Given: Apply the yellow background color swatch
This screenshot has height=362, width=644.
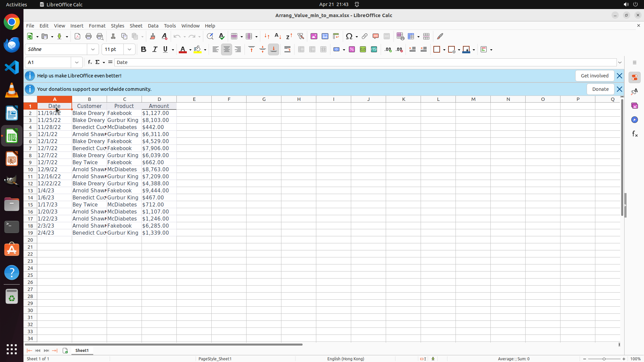Looking at the screenshot, I should coord(198,50).
